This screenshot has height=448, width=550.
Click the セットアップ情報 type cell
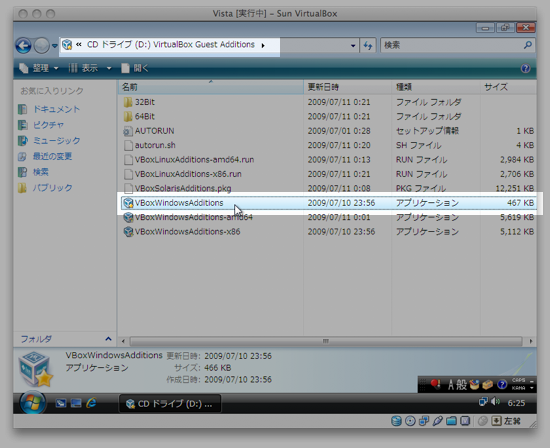427,131
